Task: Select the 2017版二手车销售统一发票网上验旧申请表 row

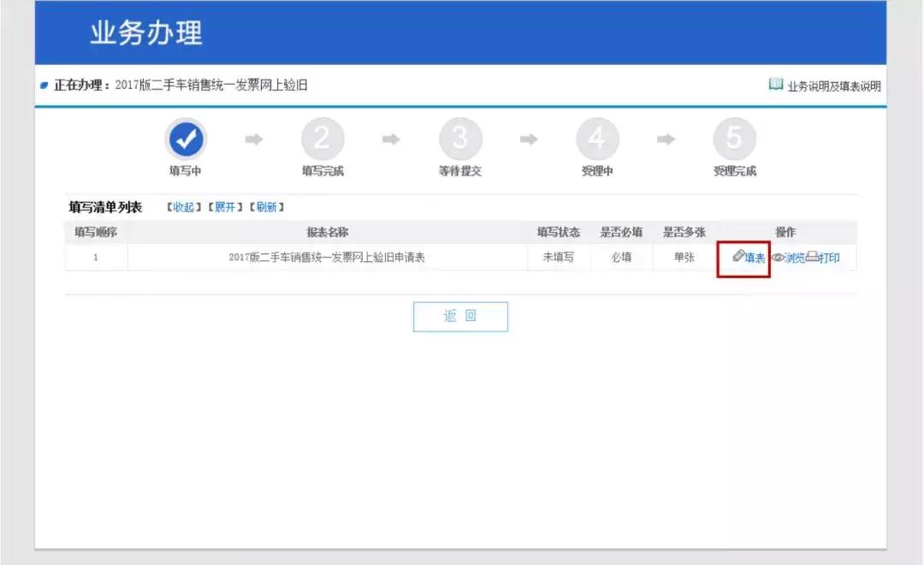Action: point(328,255)
